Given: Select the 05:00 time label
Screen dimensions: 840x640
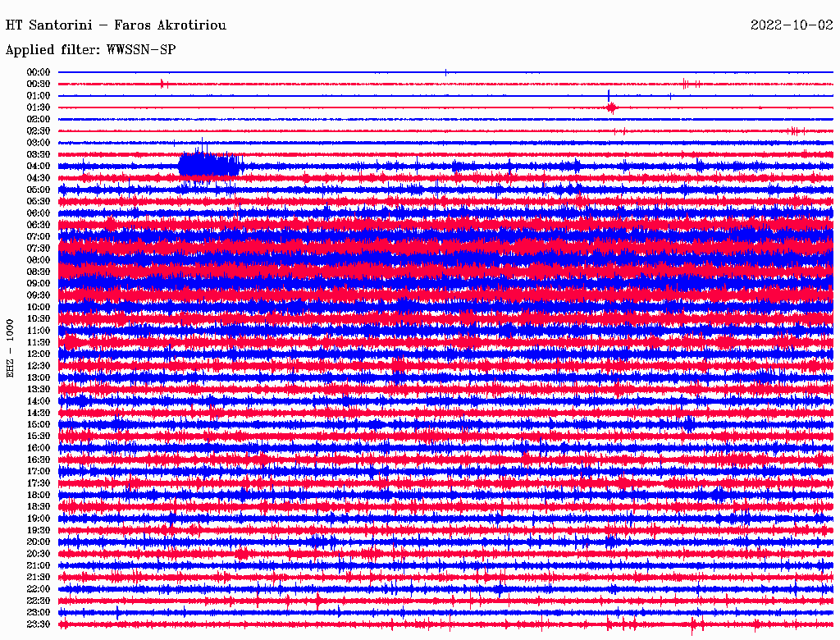Looking at the screenshot, I should tap(39, 190).
